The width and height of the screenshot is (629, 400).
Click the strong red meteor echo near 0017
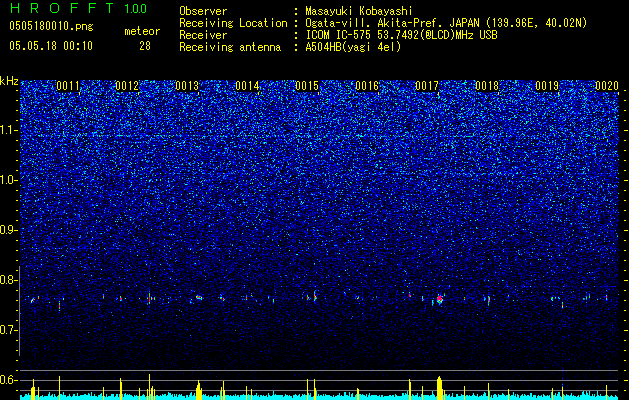[440, 299]
